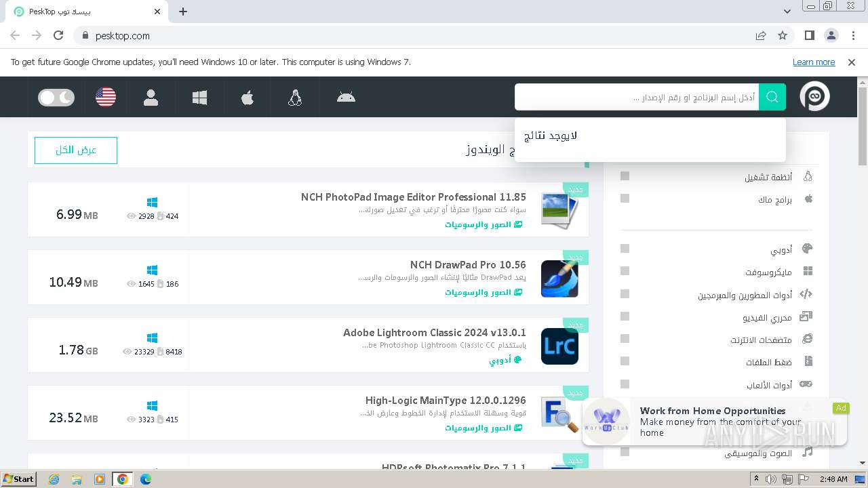Bookmark this page with the star icon
Image resolution: width=868 pixels, height=488 pixels.
pyautogui.click(x=783, y=35)
